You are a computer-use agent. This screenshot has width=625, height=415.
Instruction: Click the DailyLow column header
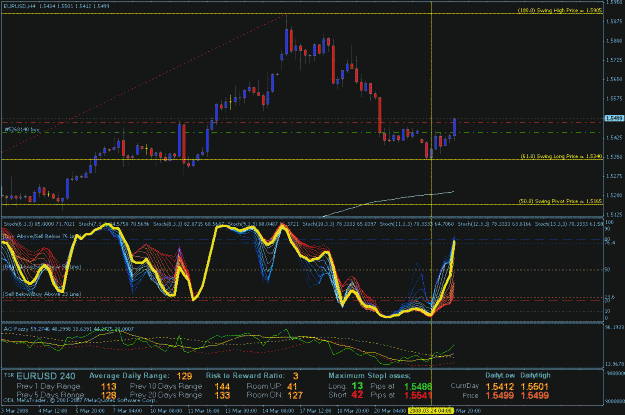pyautogui.click(x=500, y=376)
